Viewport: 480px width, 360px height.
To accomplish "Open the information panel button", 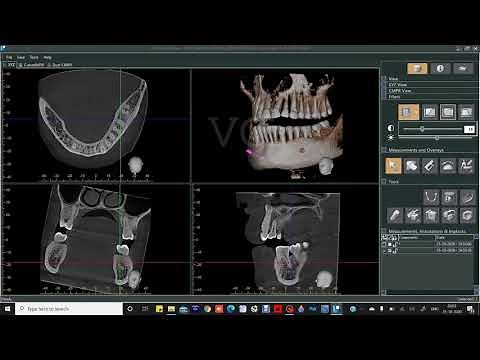I will point(440,68).
